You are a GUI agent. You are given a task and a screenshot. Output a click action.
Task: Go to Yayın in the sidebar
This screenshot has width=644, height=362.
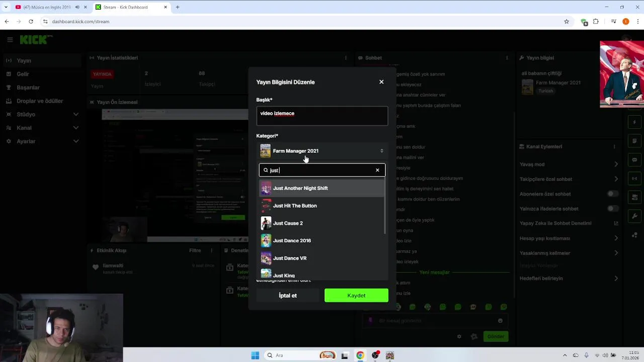(x=41, y=60)
